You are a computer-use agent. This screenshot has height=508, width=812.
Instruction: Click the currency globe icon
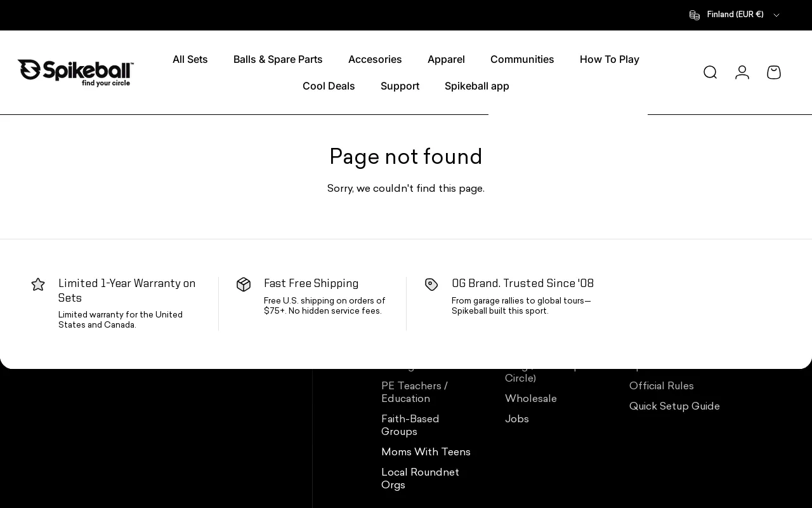[694, 15]
